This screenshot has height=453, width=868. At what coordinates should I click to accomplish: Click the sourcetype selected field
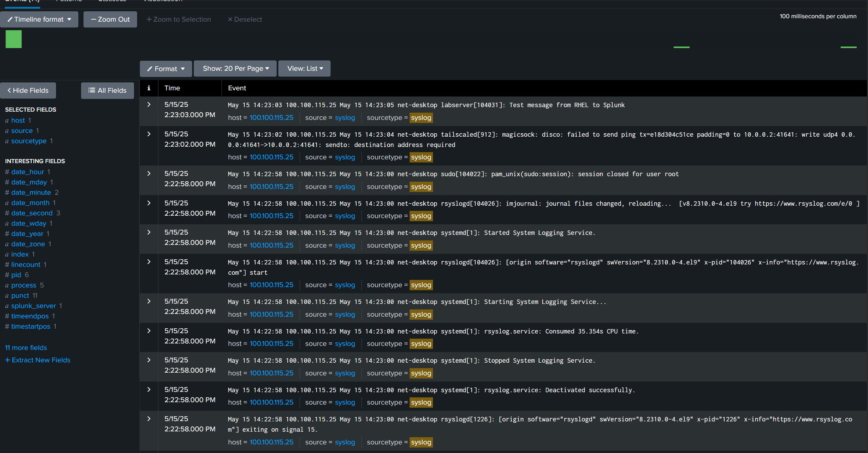[29, 141]
